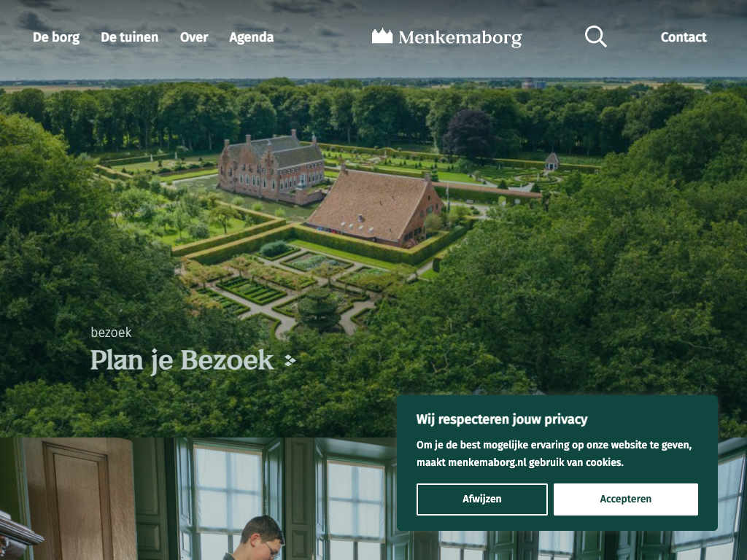Open De tuinen menu item
The height and width of the screenshot is (560, 747).
tap(130, 37)
